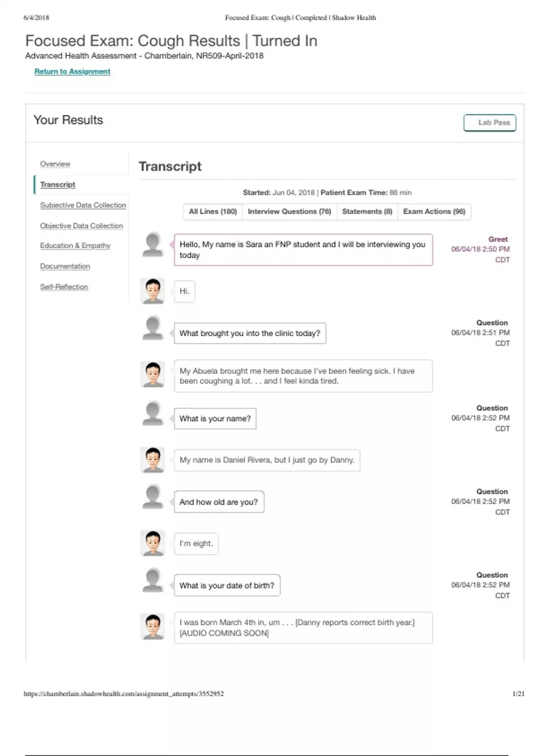Open Objective Data Collection page
The image size is (534, 756).
[81, 226]
